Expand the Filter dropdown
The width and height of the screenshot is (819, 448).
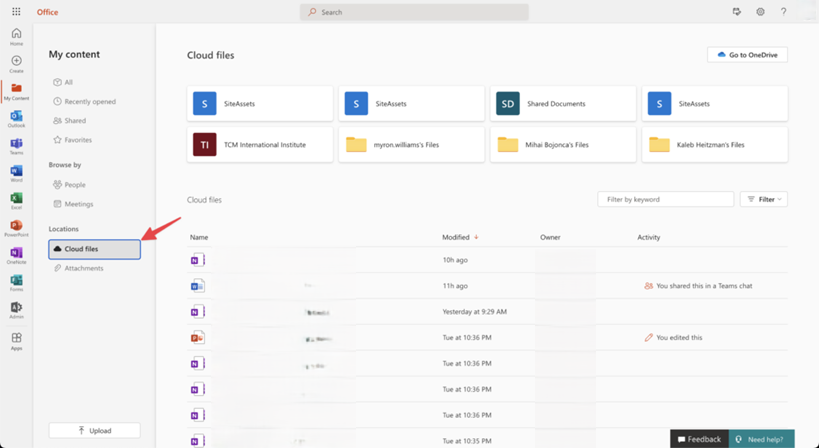click(764, 200)
